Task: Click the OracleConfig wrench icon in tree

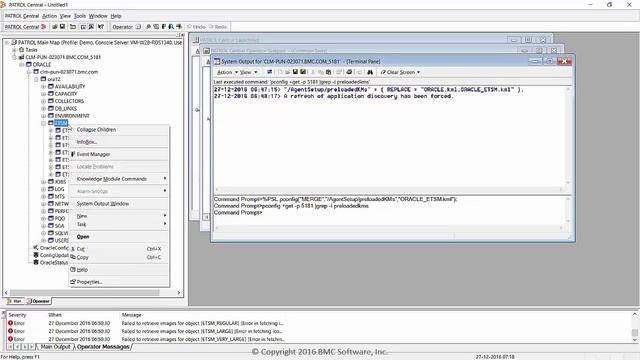Action: [x=36, y=248]
